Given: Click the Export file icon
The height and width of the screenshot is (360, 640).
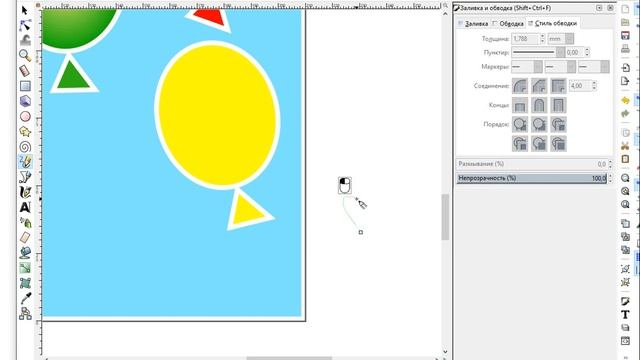Looking at the screenshot, I should tap(625, 81).
